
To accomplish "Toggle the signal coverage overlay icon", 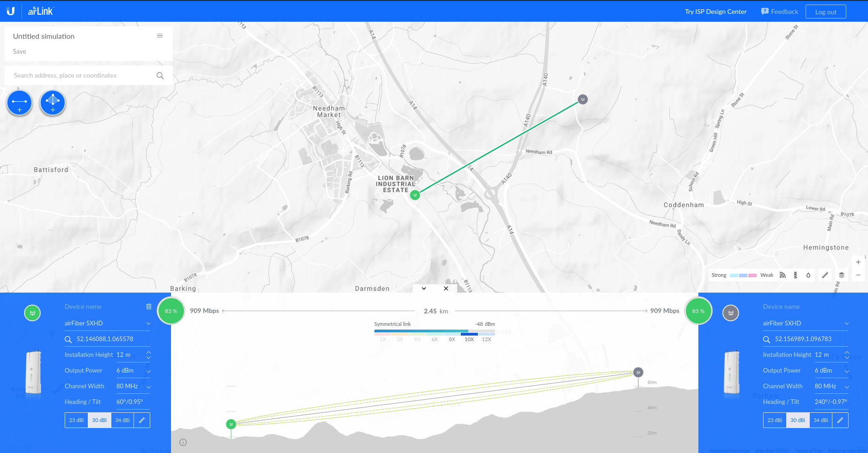I will [x=782, y=275].
